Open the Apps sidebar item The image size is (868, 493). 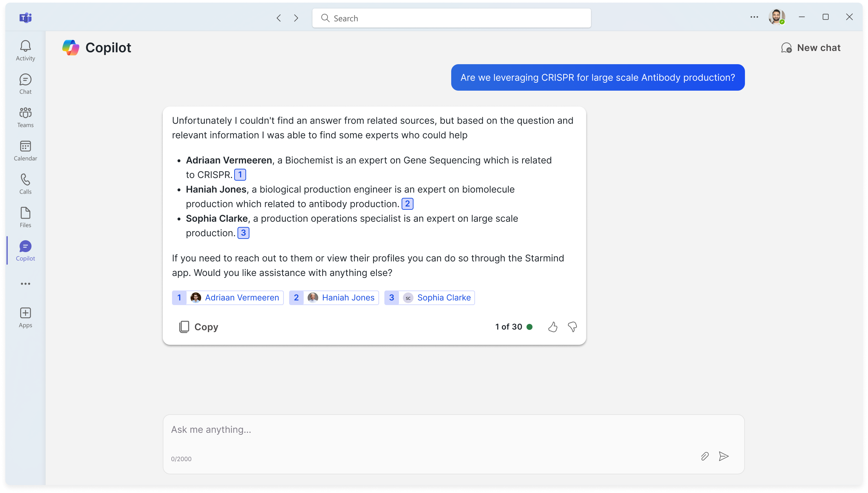[x=25, y=317]
